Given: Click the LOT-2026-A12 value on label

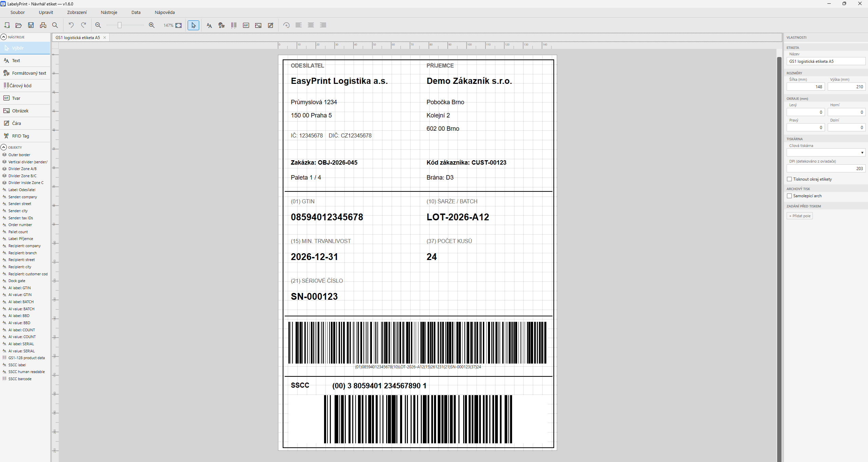Looking at the screenshot, I should tap(458, 217).
